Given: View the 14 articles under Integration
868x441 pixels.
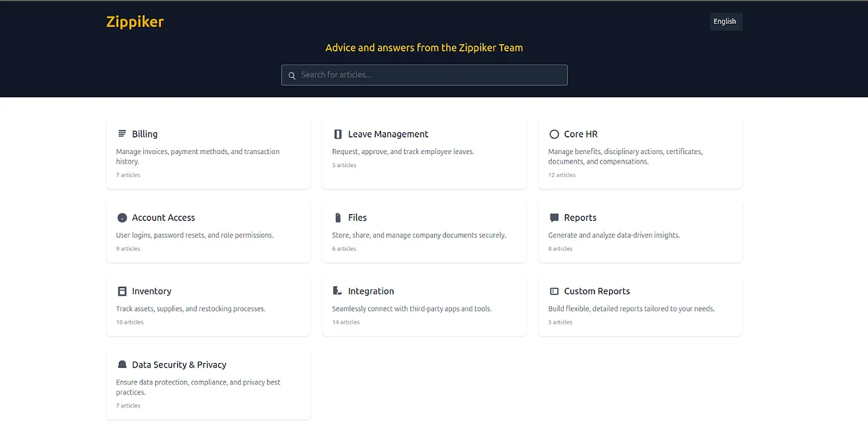Looking at the screenshot, I should coord(346,322).
